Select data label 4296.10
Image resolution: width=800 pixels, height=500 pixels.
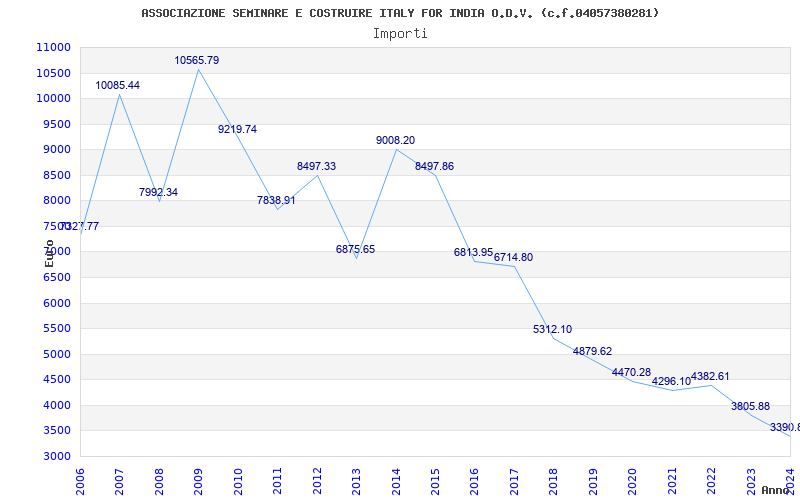671,382
